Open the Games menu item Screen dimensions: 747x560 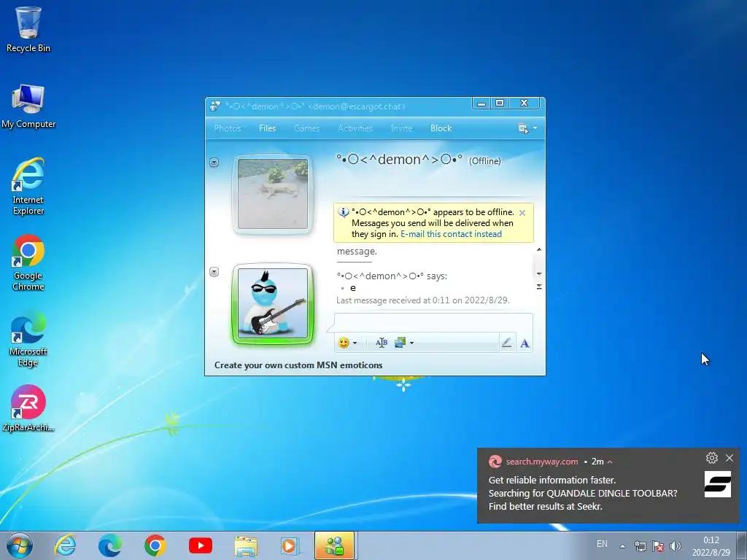(307, 128)
